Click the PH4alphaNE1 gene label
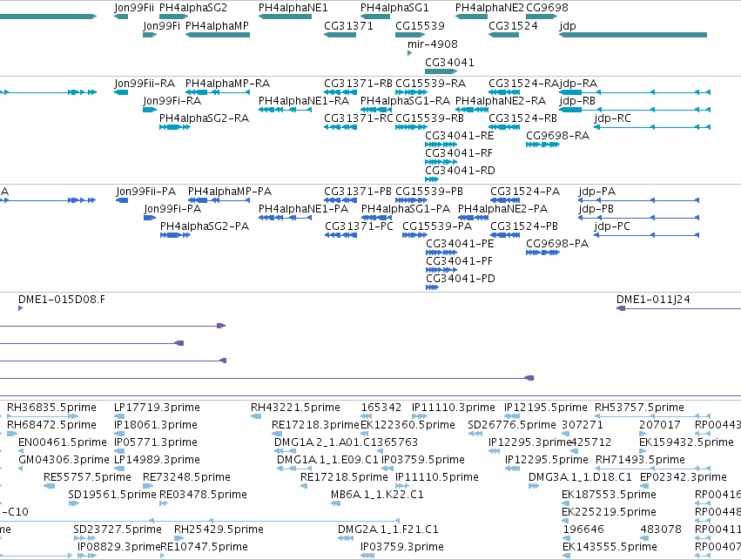Screen dimensions: 741x560 tap(293, 8)
